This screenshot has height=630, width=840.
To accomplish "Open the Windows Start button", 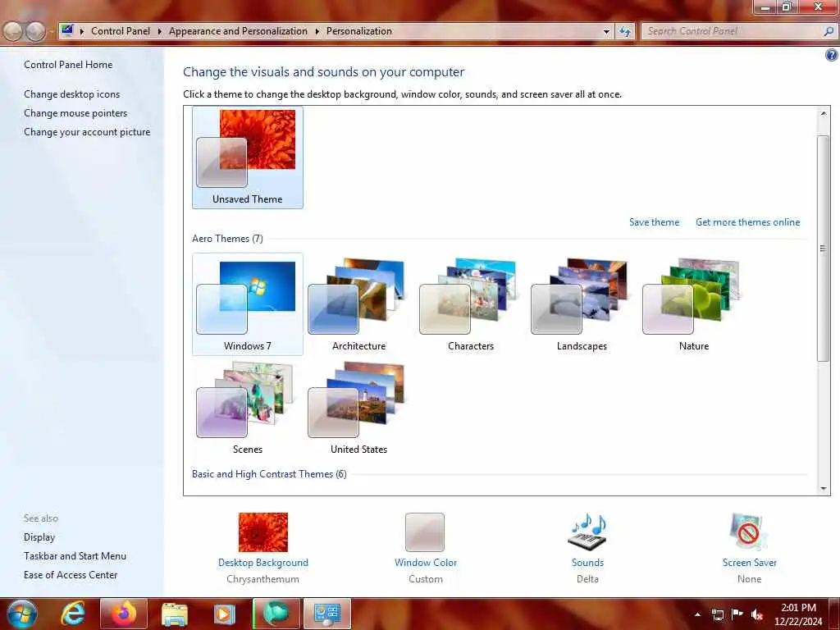I will pyautogui.click(x=22, y=614).
